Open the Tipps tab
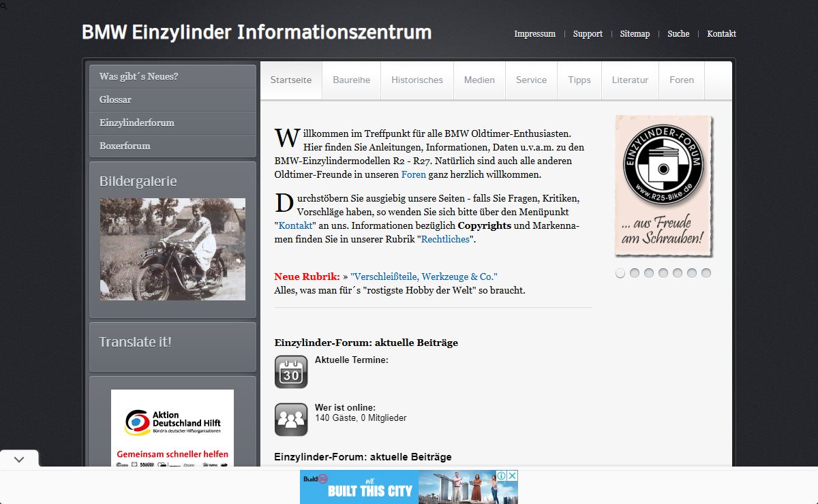 (579, 80)
